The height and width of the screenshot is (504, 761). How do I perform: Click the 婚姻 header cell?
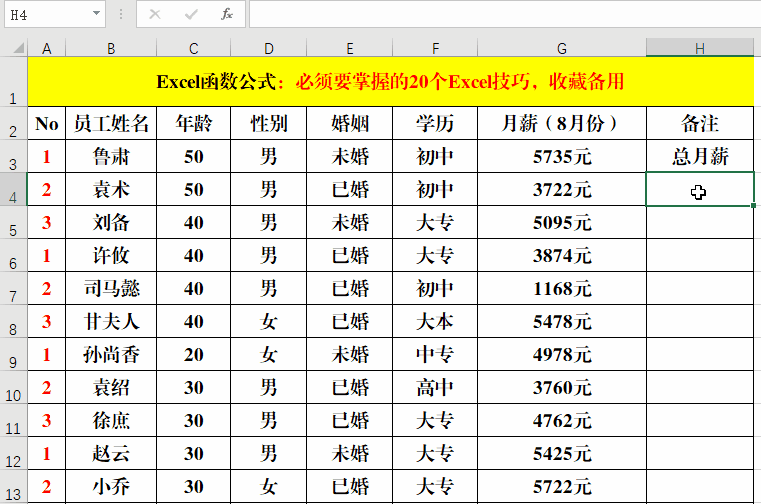pos(349,123)
